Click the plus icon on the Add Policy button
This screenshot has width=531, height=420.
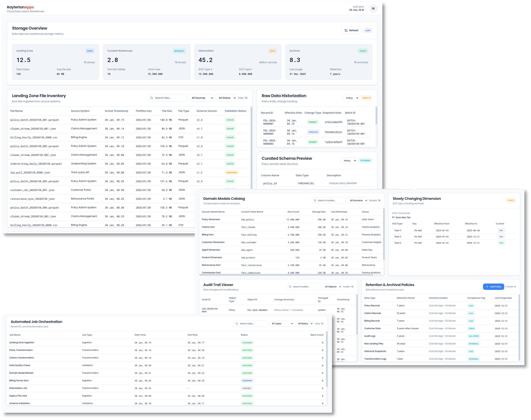[x=487, y=287]
